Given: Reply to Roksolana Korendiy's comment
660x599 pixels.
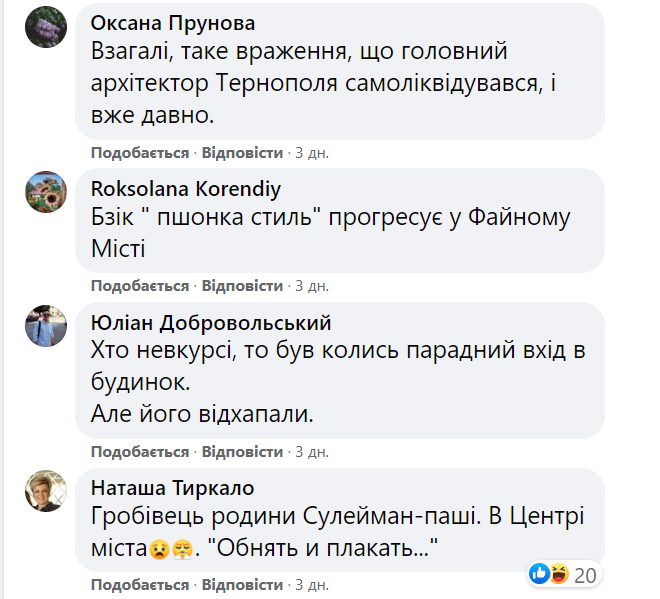Looking at the screenshot, I should 242,286.
